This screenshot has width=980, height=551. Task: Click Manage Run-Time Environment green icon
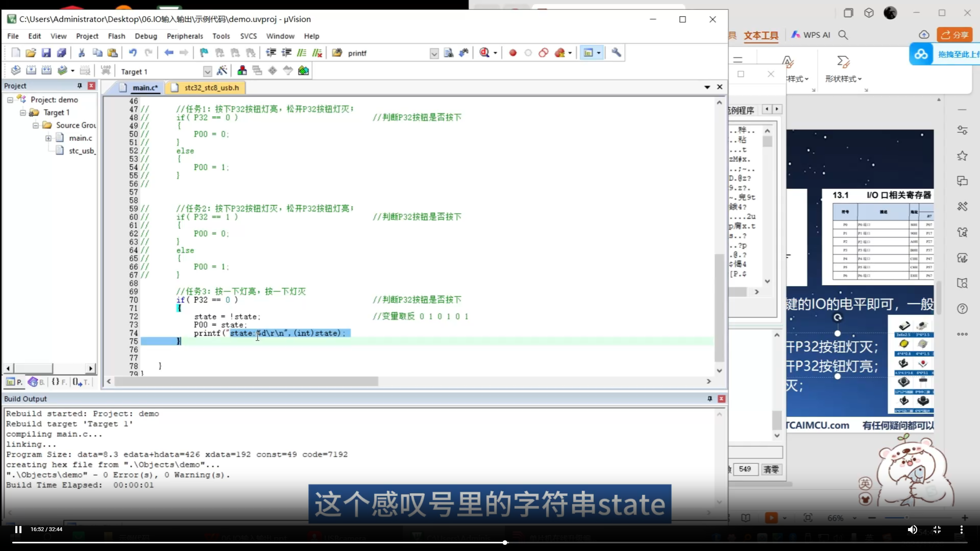pos(303,71)
